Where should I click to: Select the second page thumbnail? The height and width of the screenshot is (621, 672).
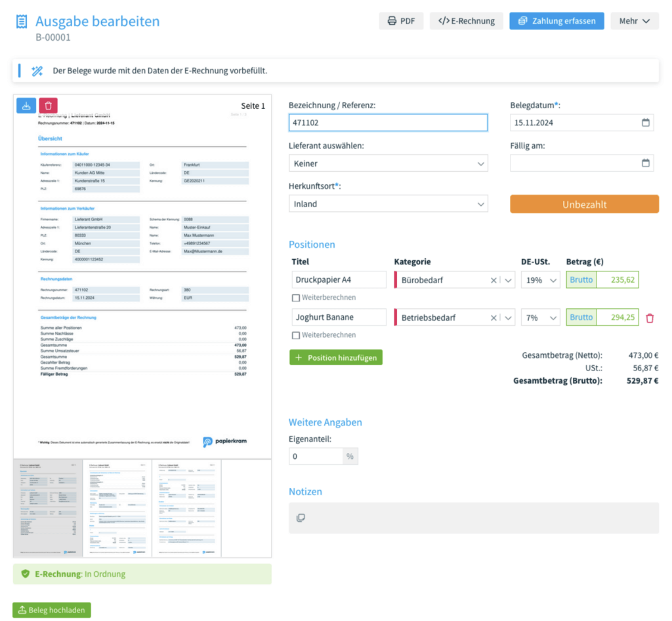point(117,508)
